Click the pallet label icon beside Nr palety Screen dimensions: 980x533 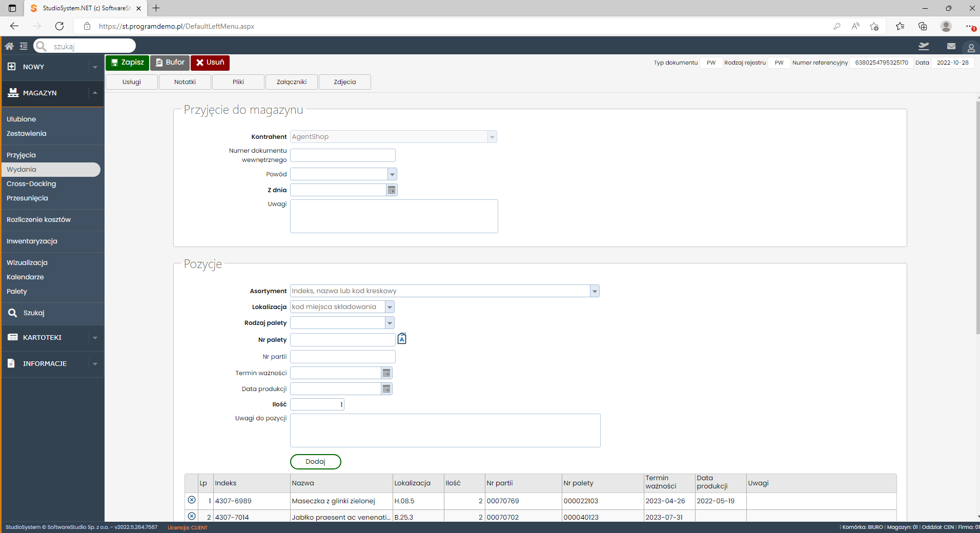(x=402, y=339)
